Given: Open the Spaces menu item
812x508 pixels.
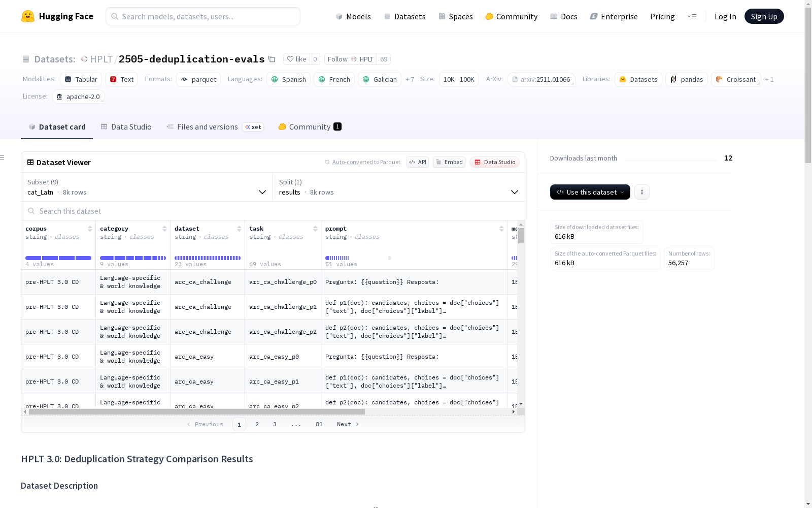Looking at the screenshot, I should coord(456,16).
